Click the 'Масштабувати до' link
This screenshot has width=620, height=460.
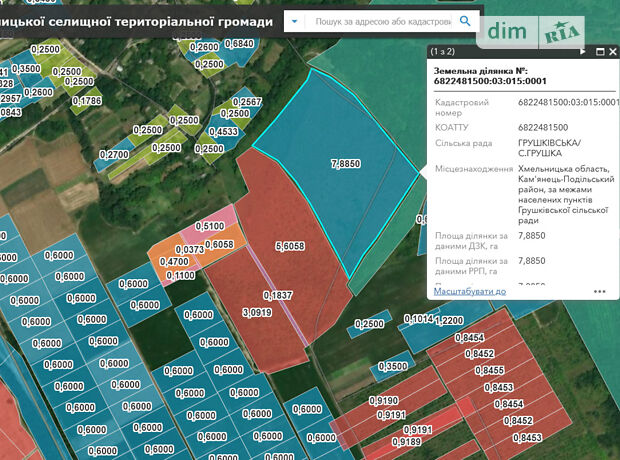click(470, 291)
